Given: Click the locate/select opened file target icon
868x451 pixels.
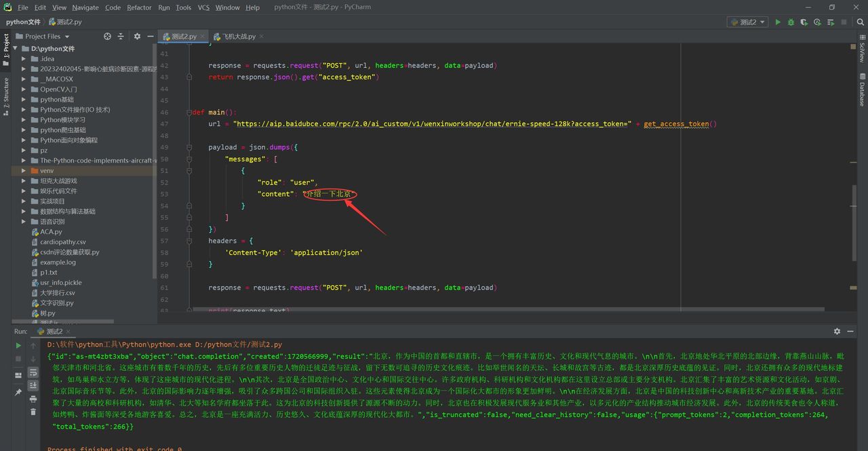Looking at the screenshot, I should coord(107,37).
